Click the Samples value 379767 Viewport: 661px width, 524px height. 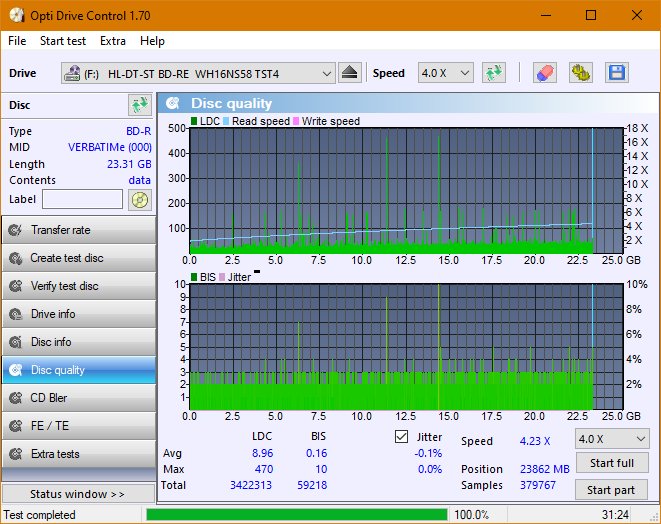(537, 485)
